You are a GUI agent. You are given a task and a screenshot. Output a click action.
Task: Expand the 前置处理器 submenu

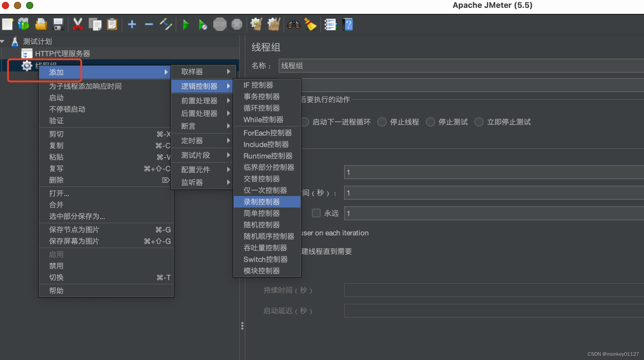tap(202, 101)
